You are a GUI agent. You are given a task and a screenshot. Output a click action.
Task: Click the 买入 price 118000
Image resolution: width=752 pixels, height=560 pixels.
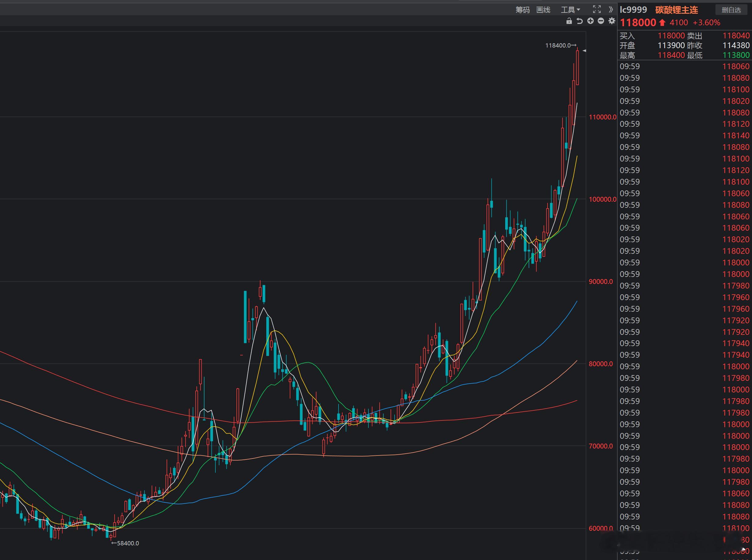point(671,36)
